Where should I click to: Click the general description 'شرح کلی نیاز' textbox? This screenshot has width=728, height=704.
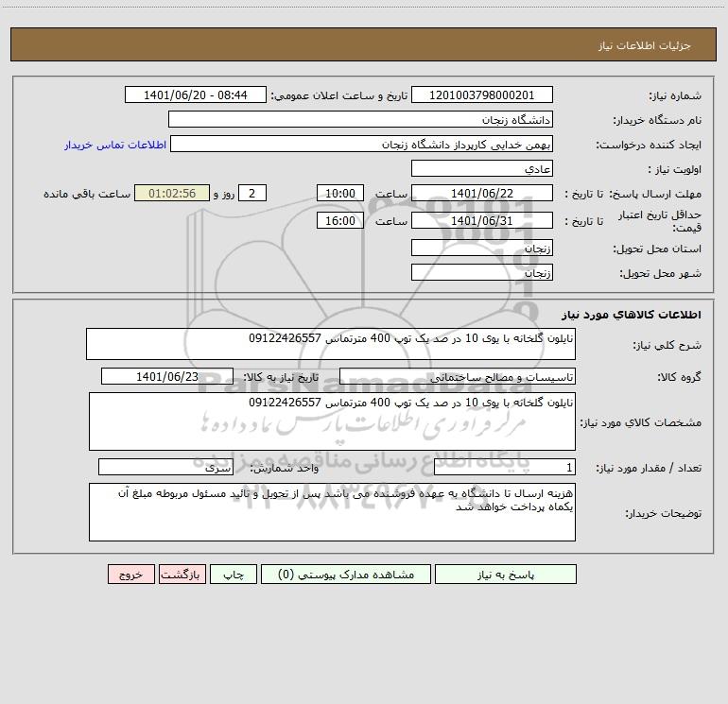331,344
